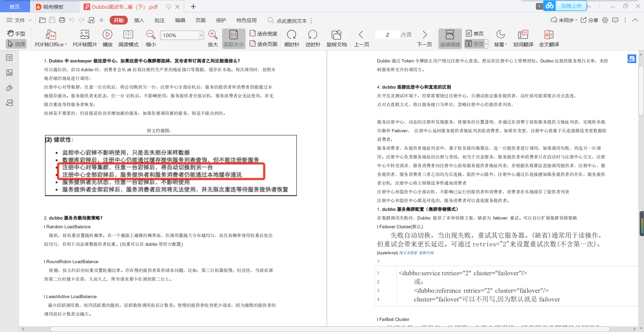The image size is (644, 332).
Task: Open 划词翻译 word translation tool
Action: [523, 39]
